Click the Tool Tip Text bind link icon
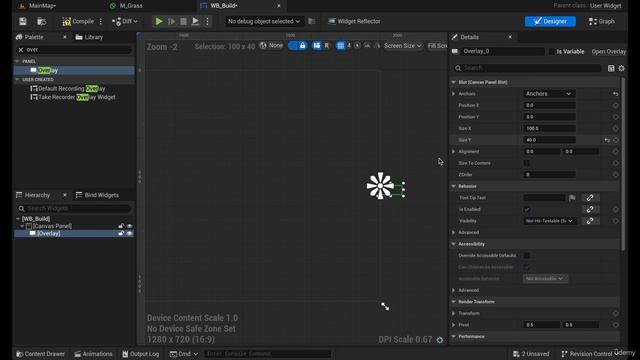 (590, 198)
